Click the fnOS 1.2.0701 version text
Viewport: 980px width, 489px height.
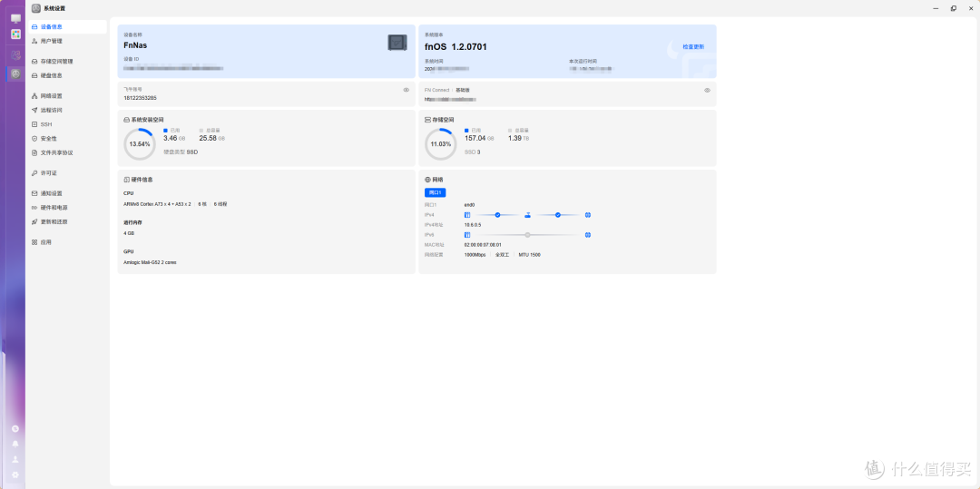pos(456,47)
